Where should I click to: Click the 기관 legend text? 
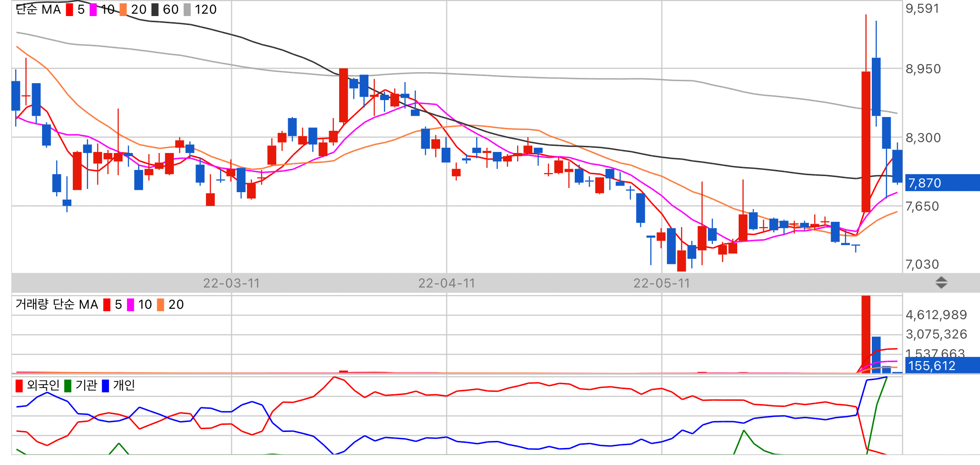(86, 386)
